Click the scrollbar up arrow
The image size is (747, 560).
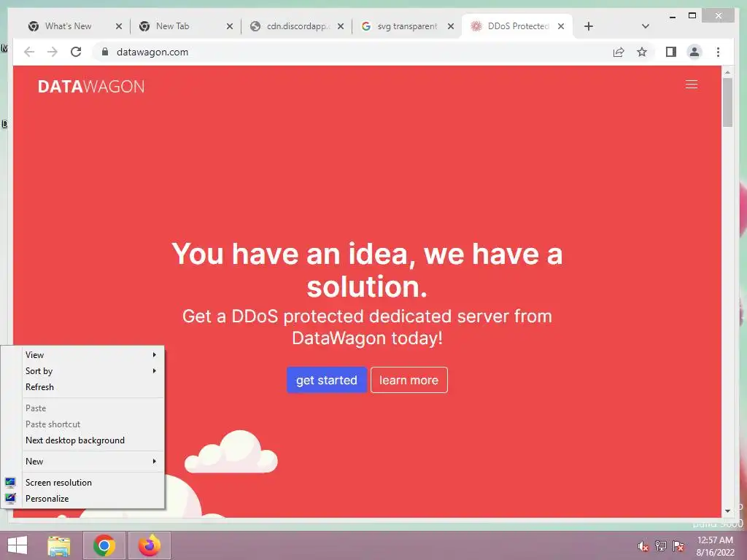[727, 72]
